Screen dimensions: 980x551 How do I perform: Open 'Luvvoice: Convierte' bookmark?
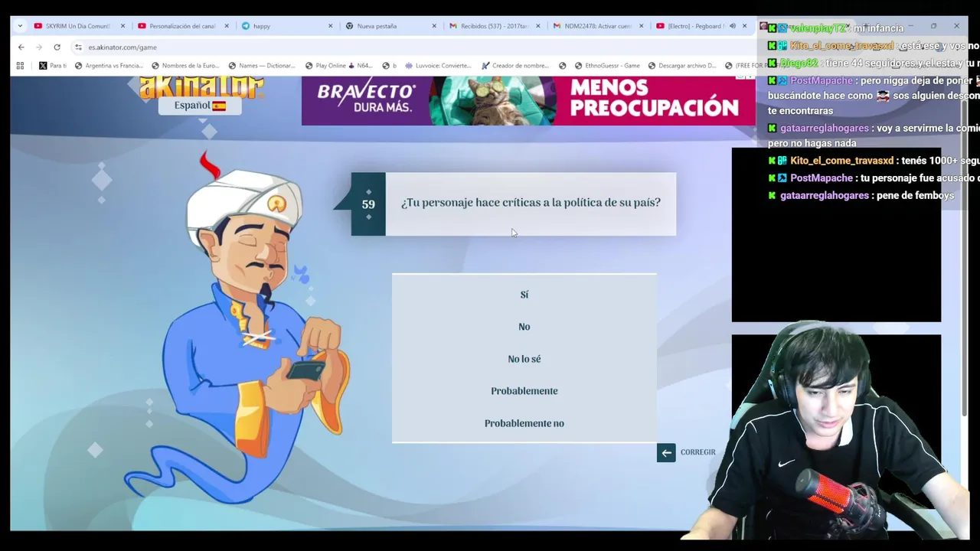click(437, 66)
